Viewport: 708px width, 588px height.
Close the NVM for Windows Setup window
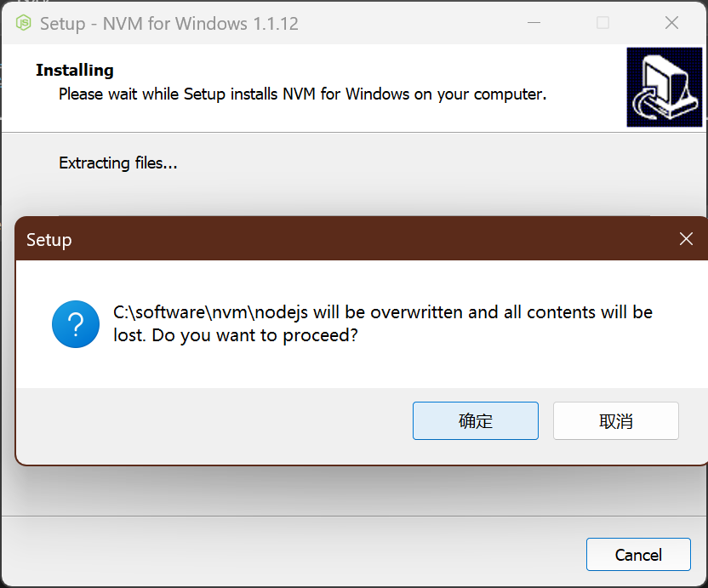click(671, 23)
